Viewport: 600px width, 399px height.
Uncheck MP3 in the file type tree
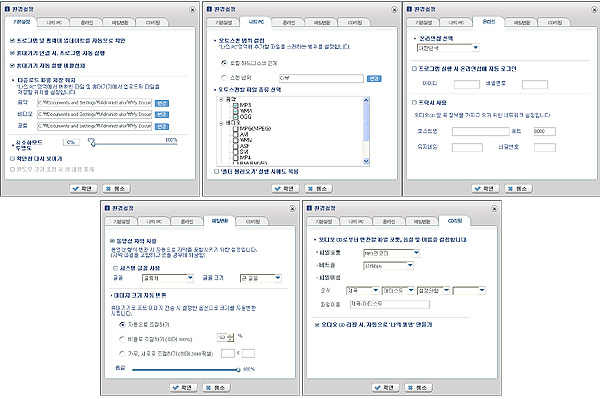pyautogui.click(x=236, y=105)
